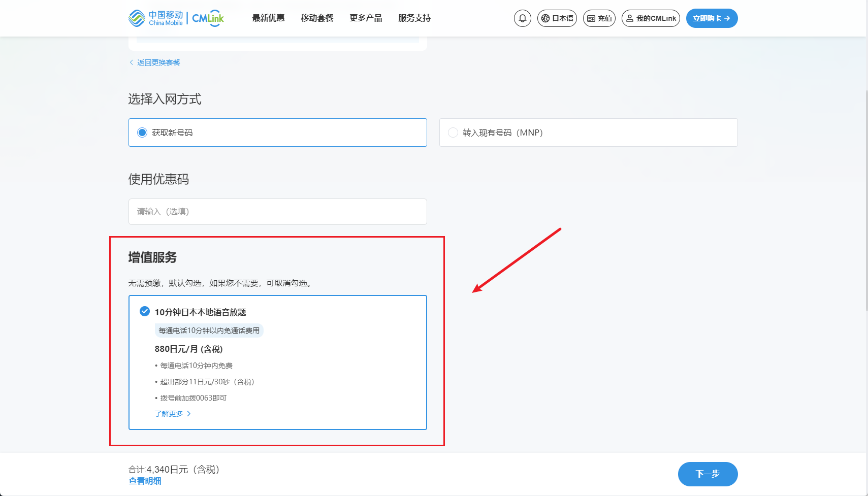Click the user profile icon
This screenshot has width=868, height=496.
tap(630, 18)
